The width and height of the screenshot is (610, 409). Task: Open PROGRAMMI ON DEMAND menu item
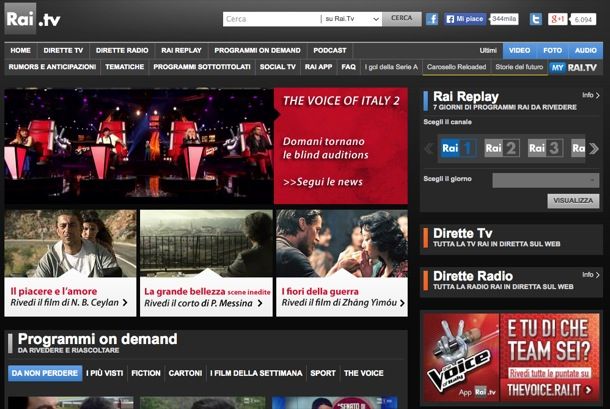(257, 51)
